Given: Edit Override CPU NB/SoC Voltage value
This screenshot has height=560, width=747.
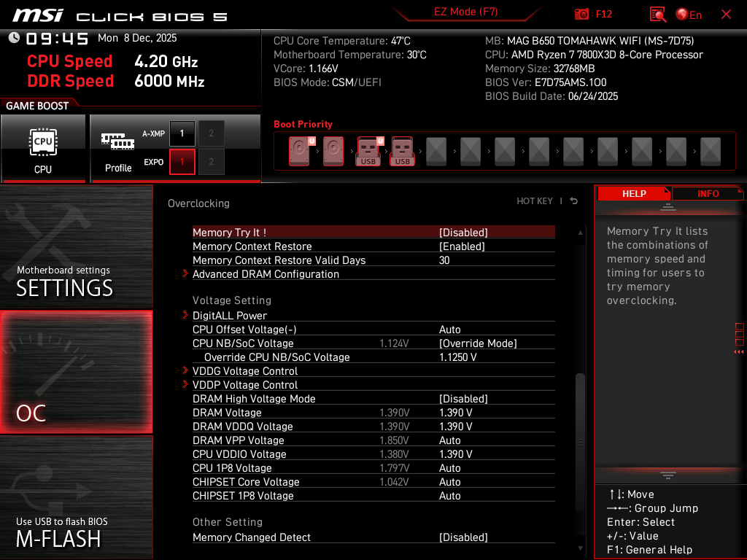Looking at the screenshot, I should coord(458,357).
